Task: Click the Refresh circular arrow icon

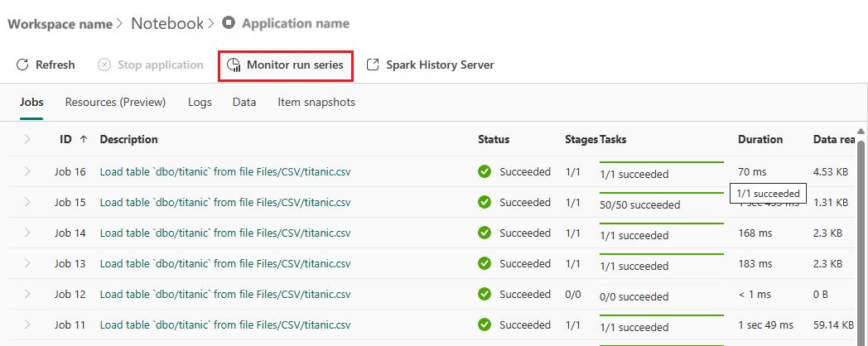Action: pyautogui.click(x=22, y=65)
